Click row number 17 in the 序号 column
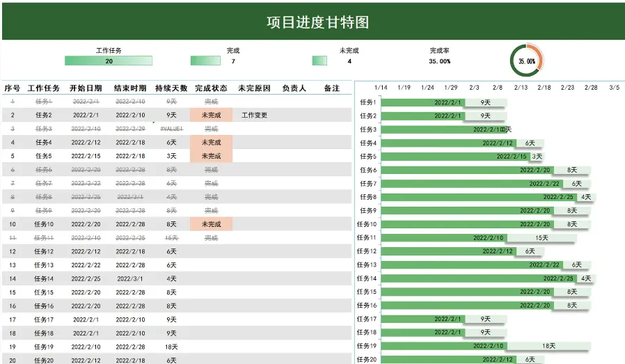 point(13,319)
